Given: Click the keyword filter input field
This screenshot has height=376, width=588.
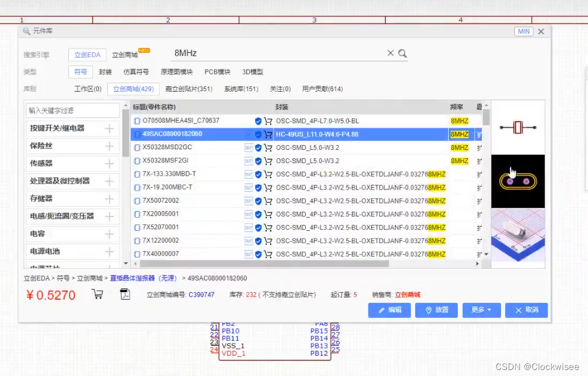Looking at the screenshot, I should [x=73, y=110].
